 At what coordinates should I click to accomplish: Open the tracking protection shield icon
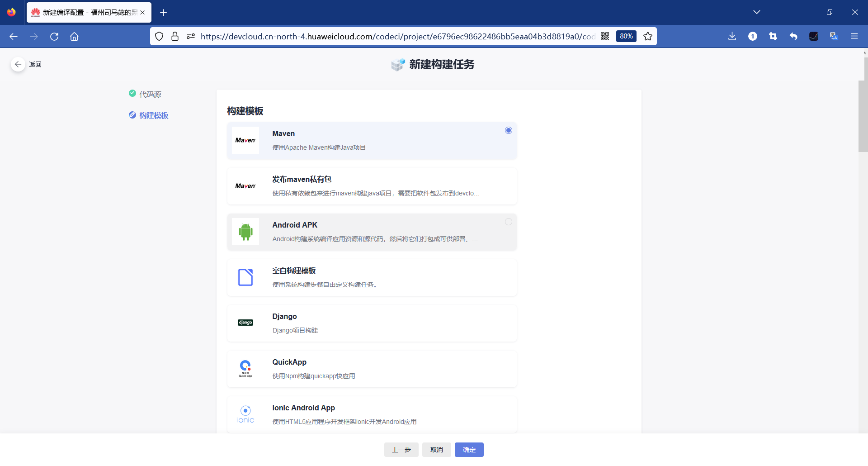click(x=159, y=37)
